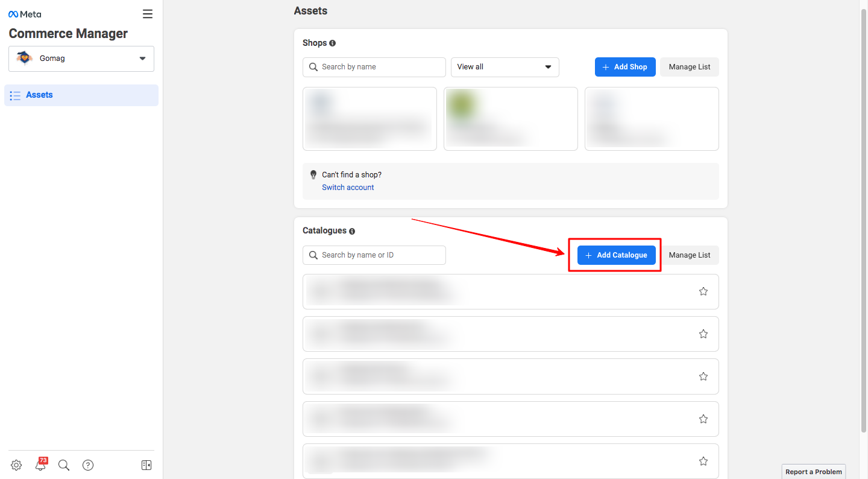Select Assets in the sidebar
The width and height of the screenshot is (868, 479).
[81, 95]
